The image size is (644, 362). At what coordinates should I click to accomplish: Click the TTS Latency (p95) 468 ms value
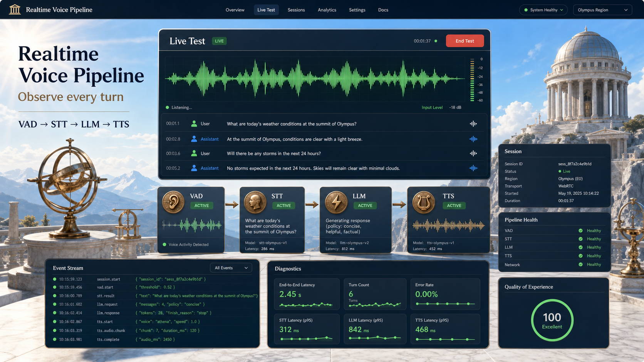click(425, 330)
